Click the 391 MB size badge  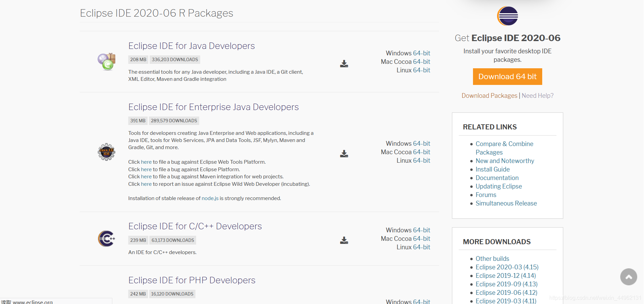click(138, 121)
